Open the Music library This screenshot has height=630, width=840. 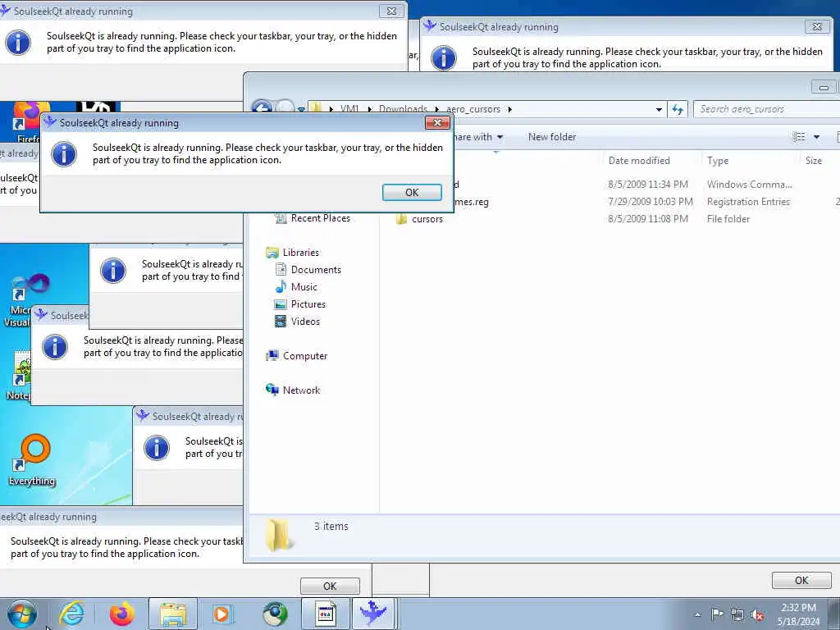[x=304, y=286]
